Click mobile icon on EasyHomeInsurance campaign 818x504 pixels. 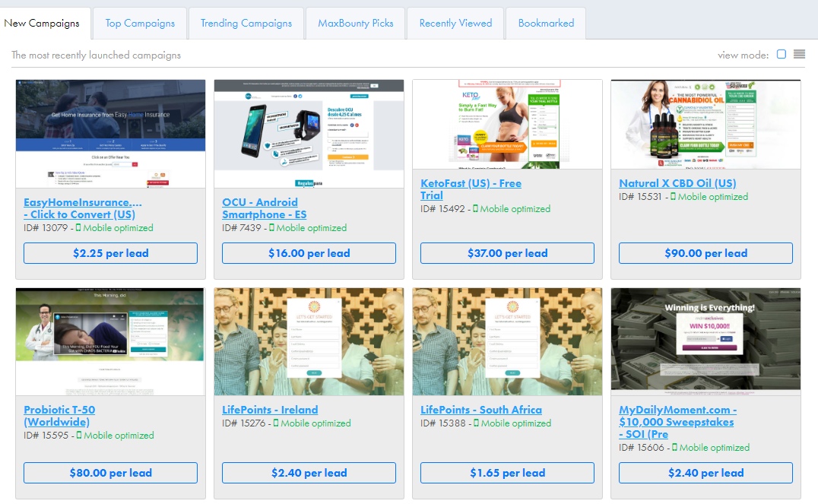[x=78, y=227]
